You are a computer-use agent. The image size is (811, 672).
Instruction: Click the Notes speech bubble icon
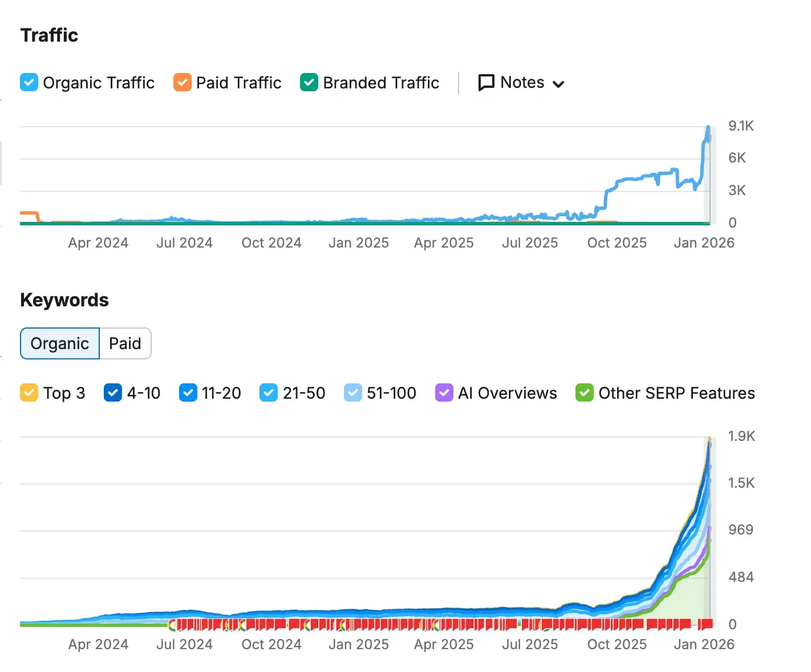(486, 83)
